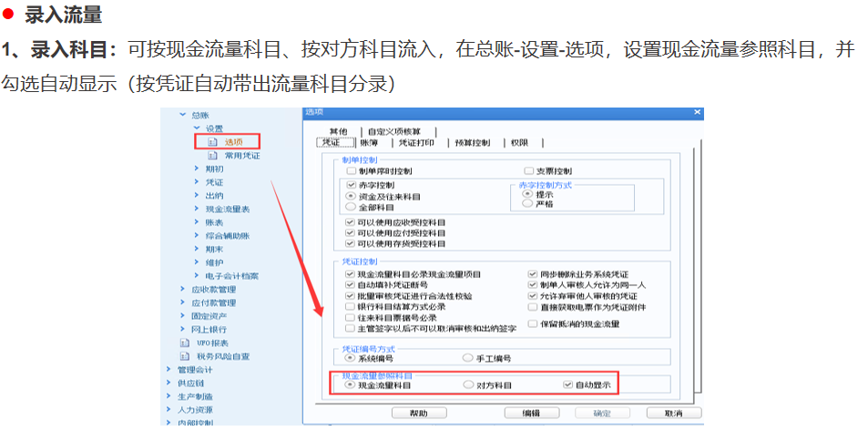Viewport: 868px width, 431px height.
Task: Switch to the 权限 tab
Action: click(x=520, y=143)
